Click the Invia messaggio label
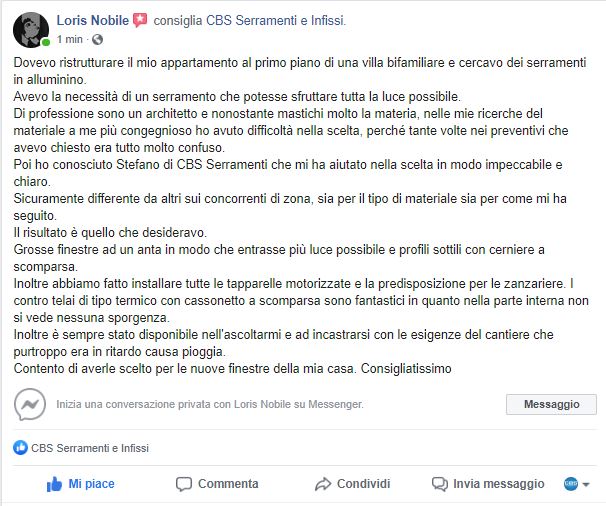This screenshot has width=606, height=506. (498, 484)
